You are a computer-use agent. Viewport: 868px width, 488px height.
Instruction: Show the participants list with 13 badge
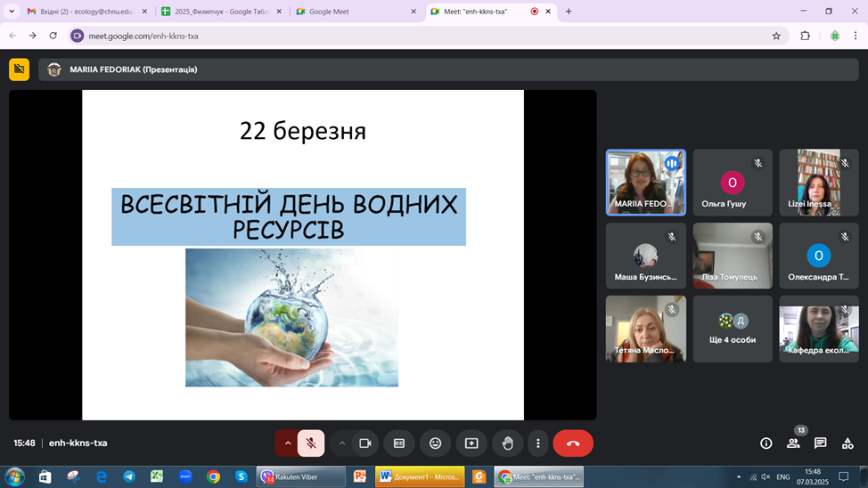[793, 443]
